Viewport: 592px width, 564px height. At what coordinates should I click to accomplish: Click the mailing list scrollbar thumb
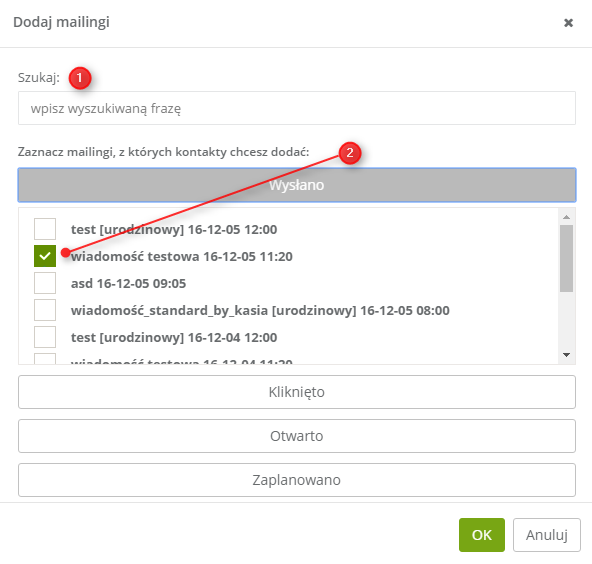point(566,259)
